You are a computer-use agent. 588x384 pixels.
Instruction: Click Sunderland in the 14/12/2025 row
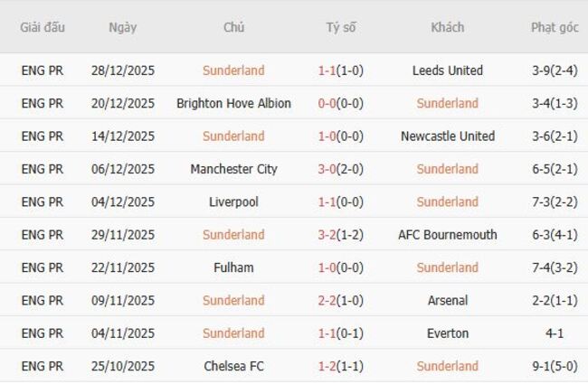coord(233,136)
